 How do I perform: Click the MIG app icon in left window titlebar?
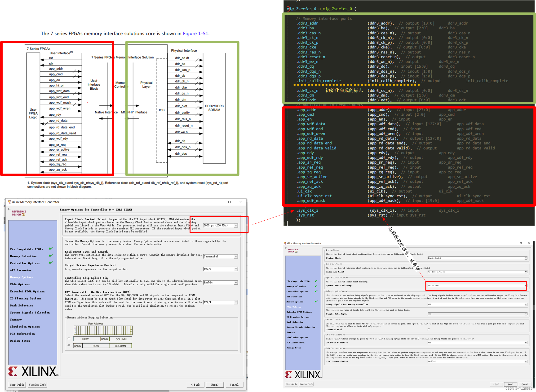coord(9,202)
